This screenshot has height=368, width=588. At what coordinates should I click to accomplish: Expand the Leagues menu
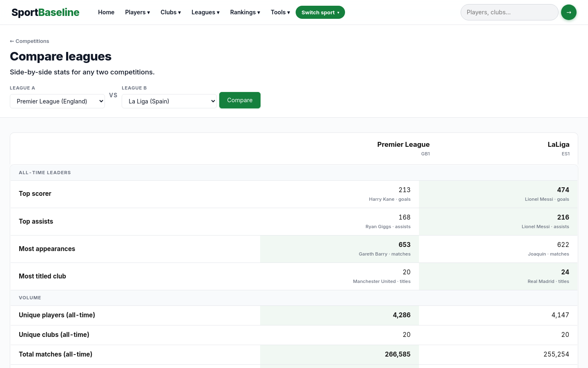click(x=205, y=12)
